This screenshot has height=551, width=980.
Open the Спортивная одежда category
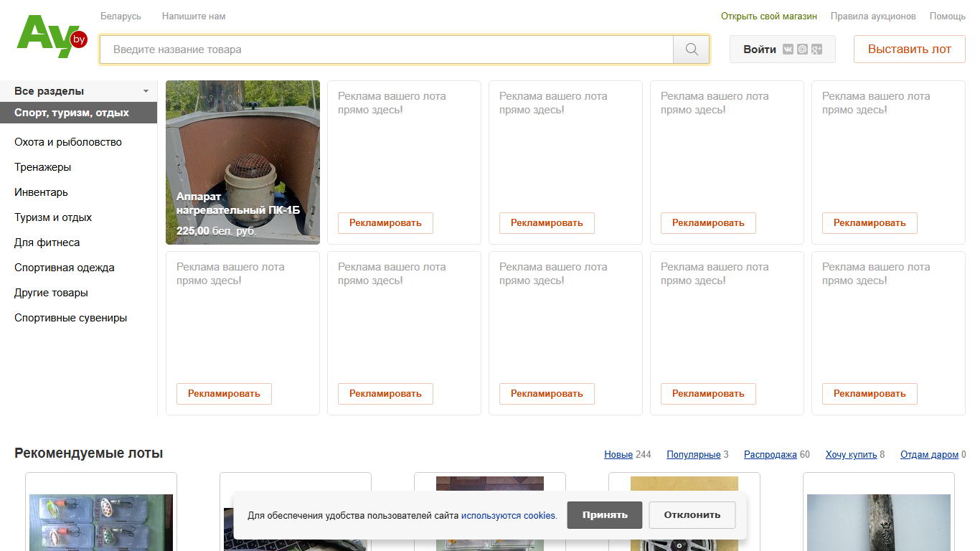pyautogui.click(x=65, y=268)
